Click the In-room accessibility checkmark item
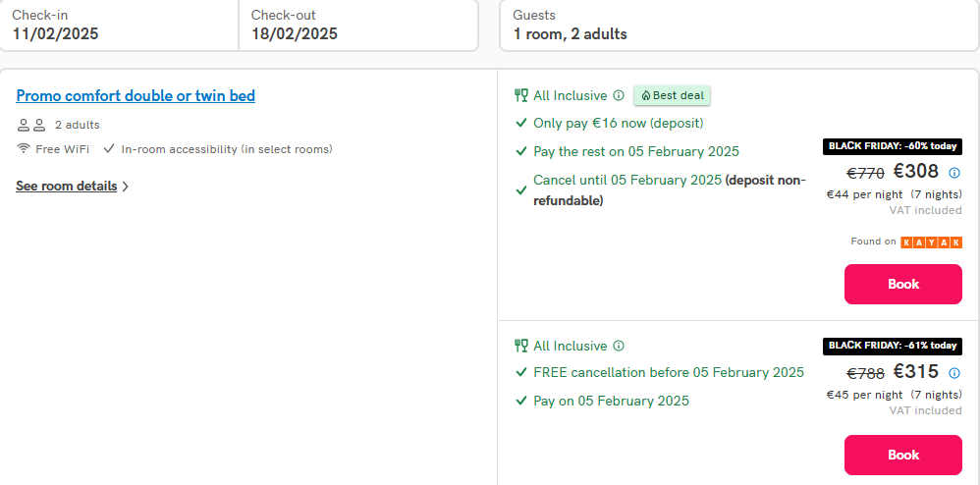Image resolution: width=980 pixels, height=485 pixels. click(x=218, y=149)
